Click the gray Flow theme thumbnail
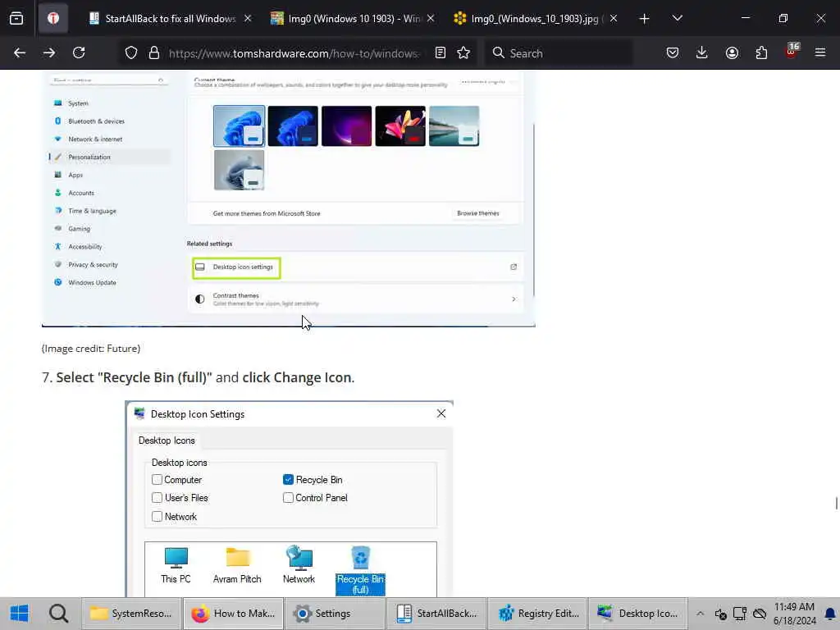 [239, 170]
